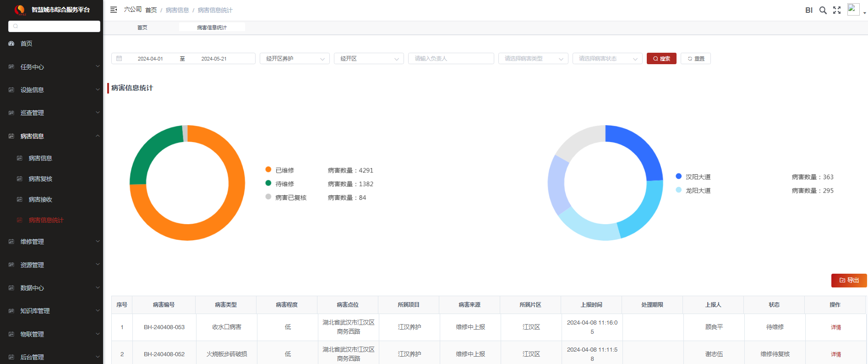Toggle fullscreen mode icon
This screenshot has width=868, height=364.
click(837, 10)
